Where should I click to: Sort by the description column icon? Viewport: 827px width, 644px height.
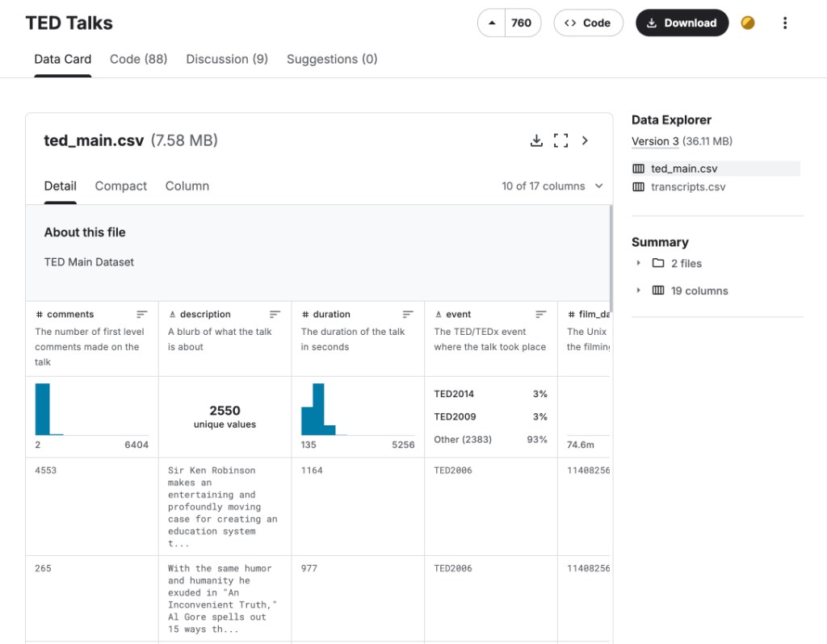275,315
